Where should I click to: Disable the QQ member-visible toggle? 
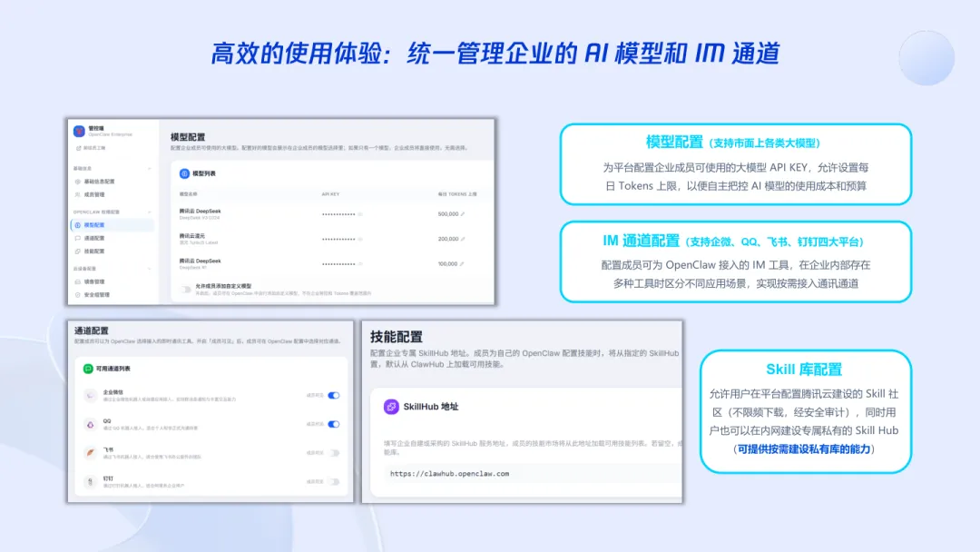[334, 424]
